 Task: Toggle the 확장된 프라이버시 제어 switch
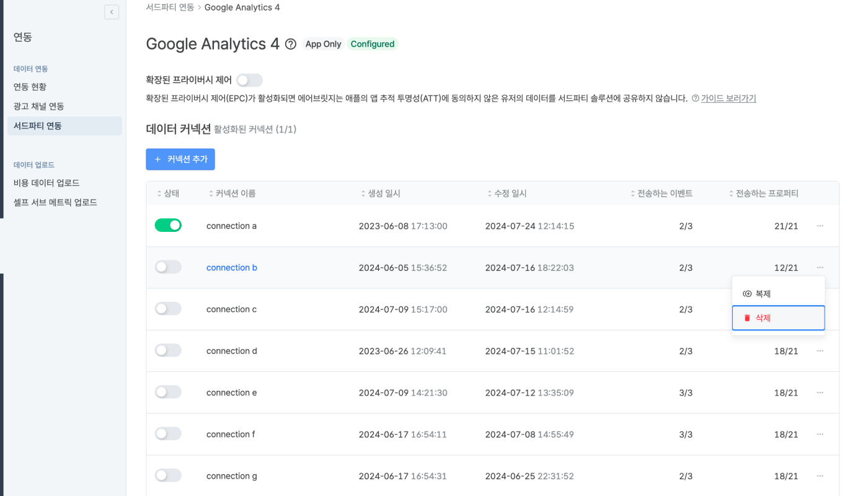coord(249,80)
